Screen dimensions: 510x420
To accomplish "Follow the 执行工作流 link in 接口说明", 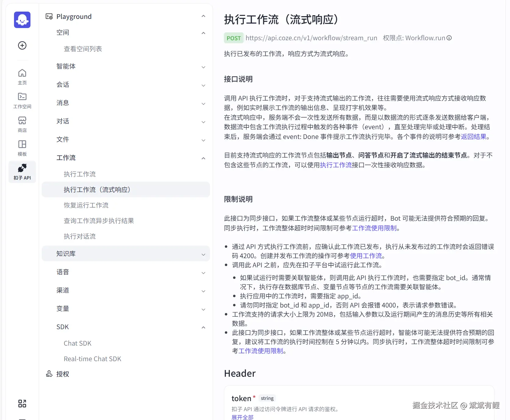I will click(336, 165).
